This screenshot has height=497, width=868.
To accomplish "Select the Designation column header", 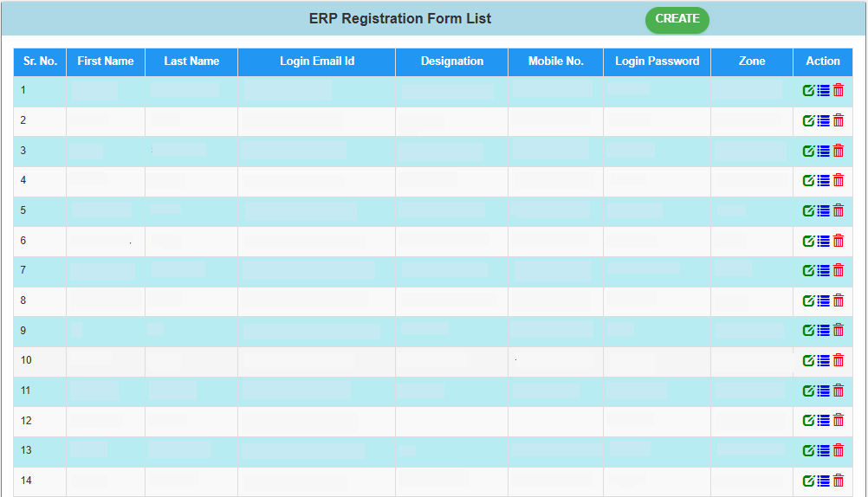I will pos(452,61).
